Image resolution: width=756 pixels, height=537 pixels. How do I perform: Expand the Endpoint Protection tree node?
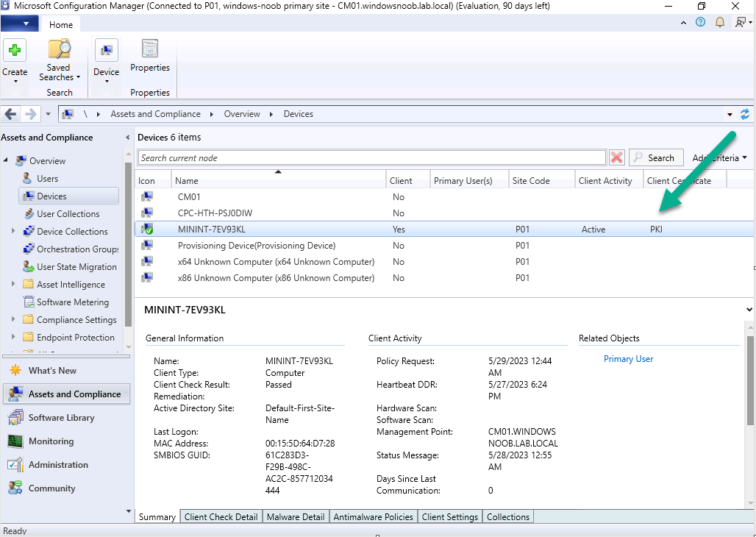click(x=13, y=337)
